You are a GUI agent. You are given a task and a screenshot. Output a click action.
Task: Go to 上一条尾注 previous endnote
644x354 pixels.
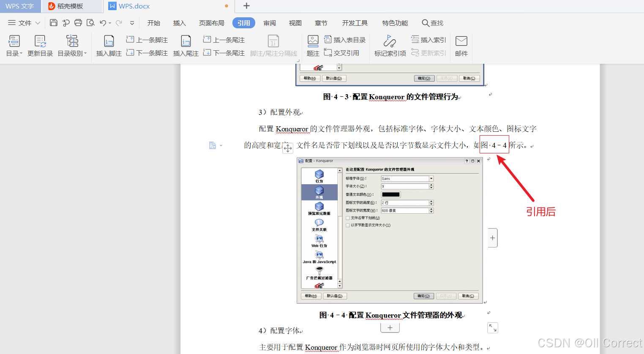224,40
